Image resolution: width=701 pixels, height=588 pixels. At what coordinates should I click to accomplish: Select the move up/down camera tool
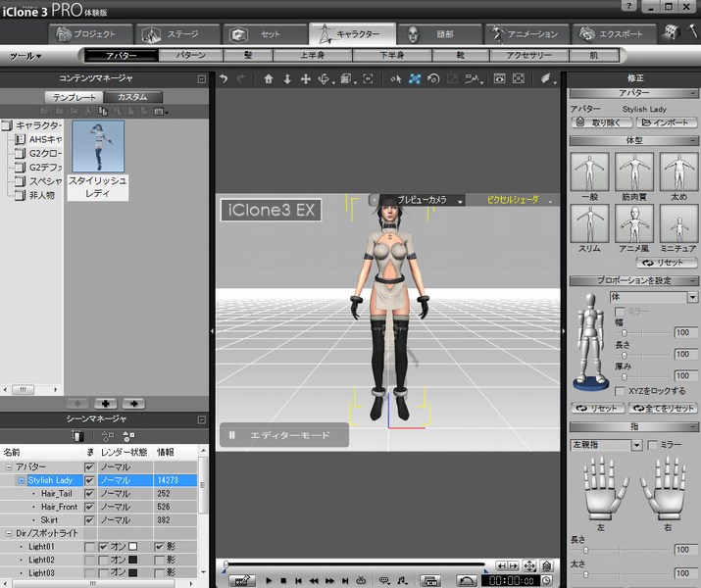[x=287, y=79]
